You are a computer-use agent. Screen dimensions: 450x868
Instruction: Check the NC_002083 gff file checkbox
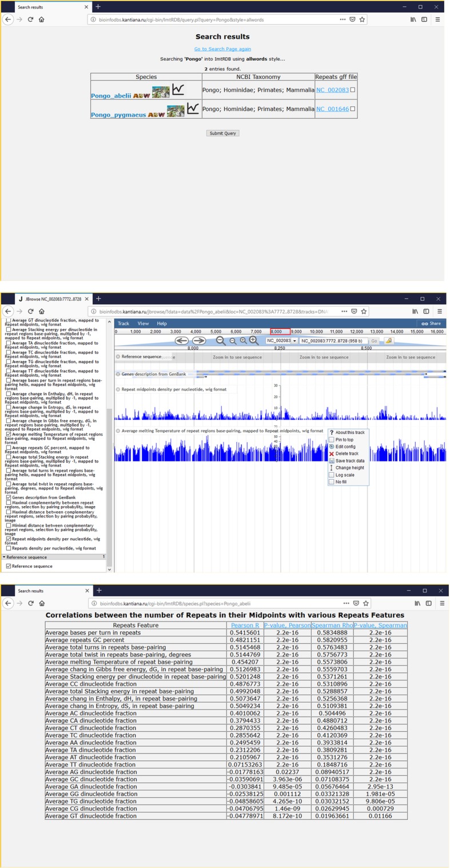tap(353, 90)
